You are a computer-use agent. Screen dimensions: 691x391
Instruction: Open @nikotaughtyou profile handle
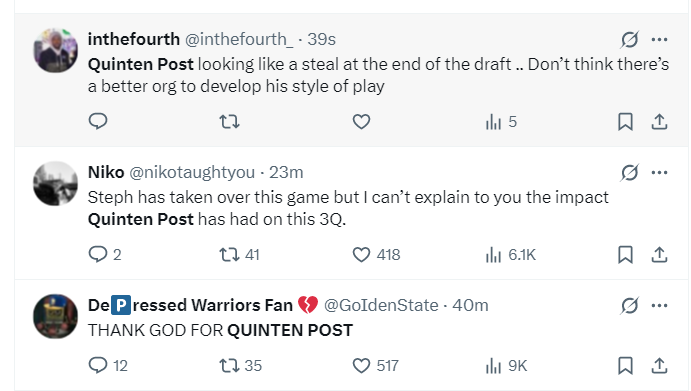(192, 172)
